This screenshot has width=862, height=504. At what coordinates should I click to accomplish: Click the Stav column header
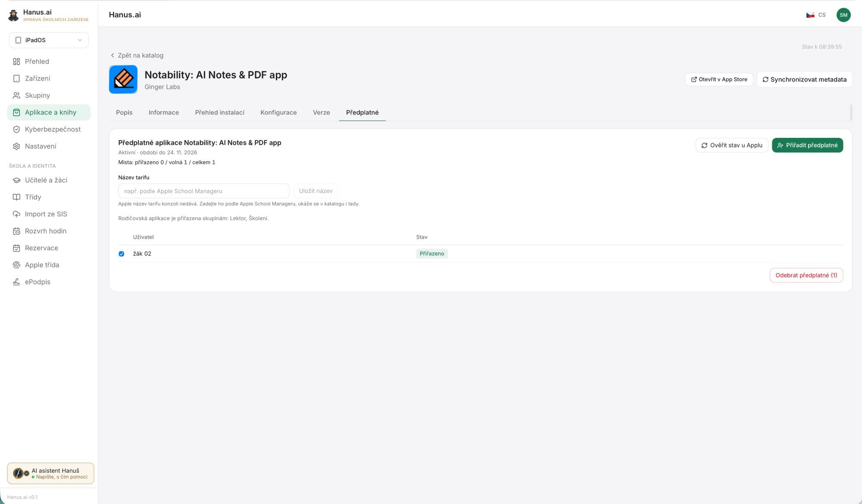coord(422,237)
